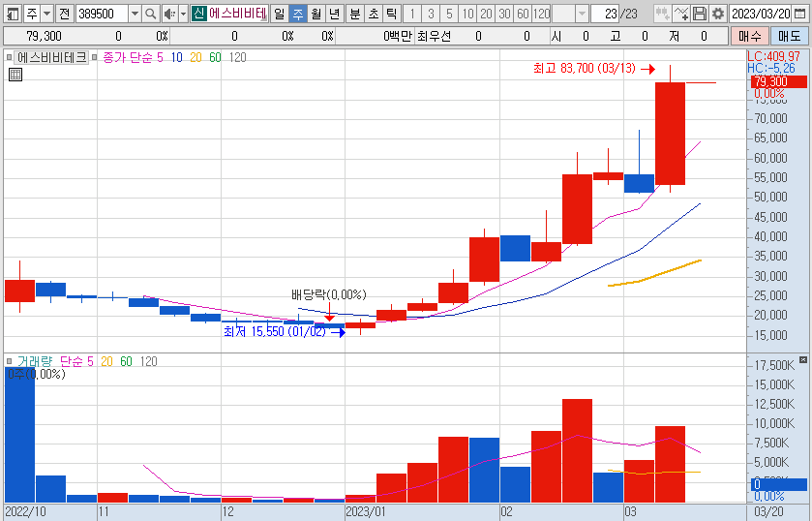Select second 초 chart period

pyautogui.click(x=374, y=14)
